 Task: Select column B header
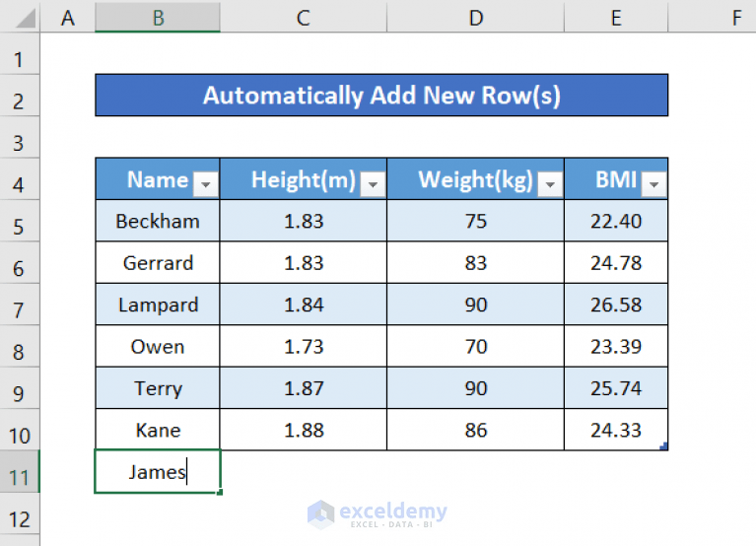pos(158,18)
